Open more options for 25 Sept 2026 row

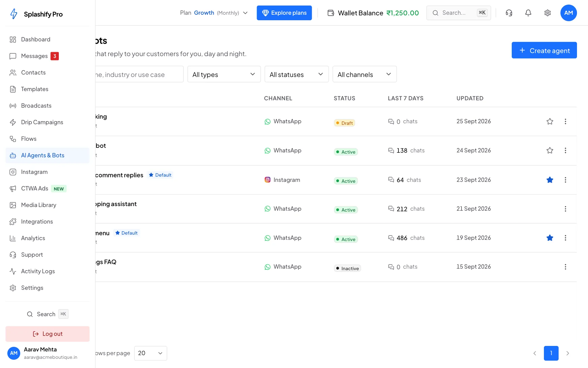pyautogui.click(x=565, y=121)
